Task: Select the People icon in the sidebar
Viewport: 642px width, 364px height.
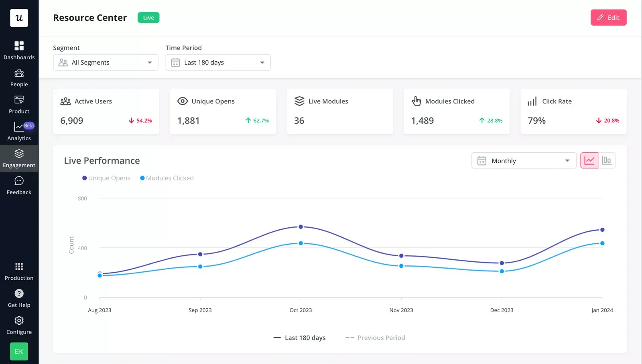Action: click(x=19, y=77)
